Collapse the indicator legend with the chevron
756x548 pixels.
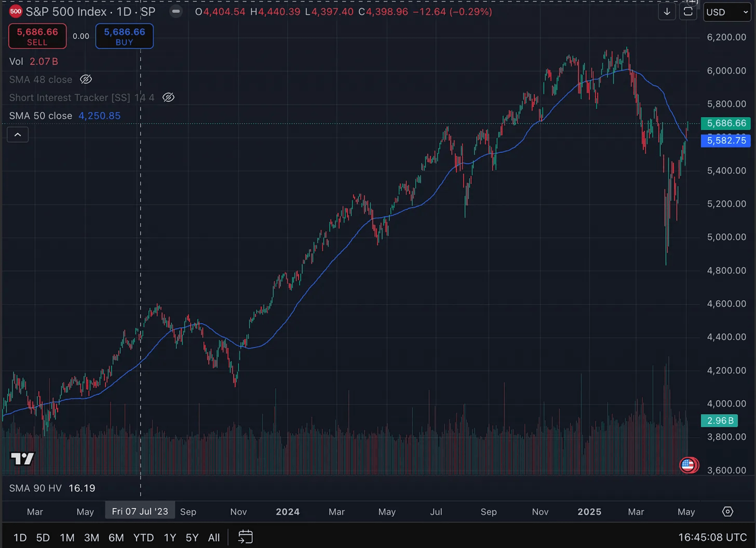[18, 135]
